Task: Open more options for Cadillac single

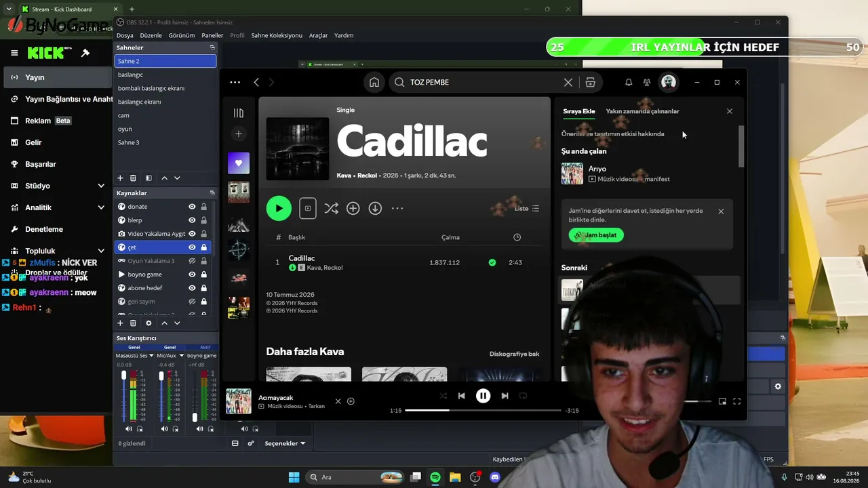Action: [x=397, y=208]
